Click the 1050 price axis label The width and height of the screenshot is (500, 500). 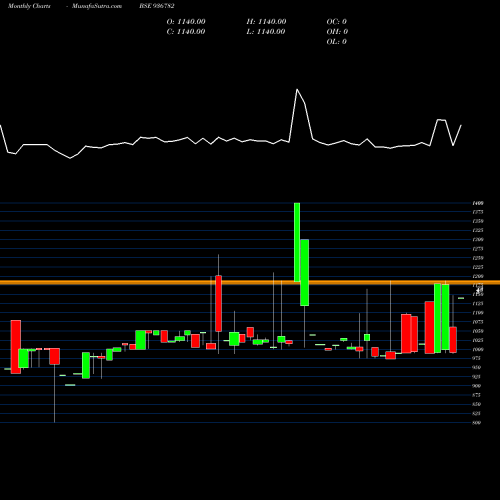[478, 331]
